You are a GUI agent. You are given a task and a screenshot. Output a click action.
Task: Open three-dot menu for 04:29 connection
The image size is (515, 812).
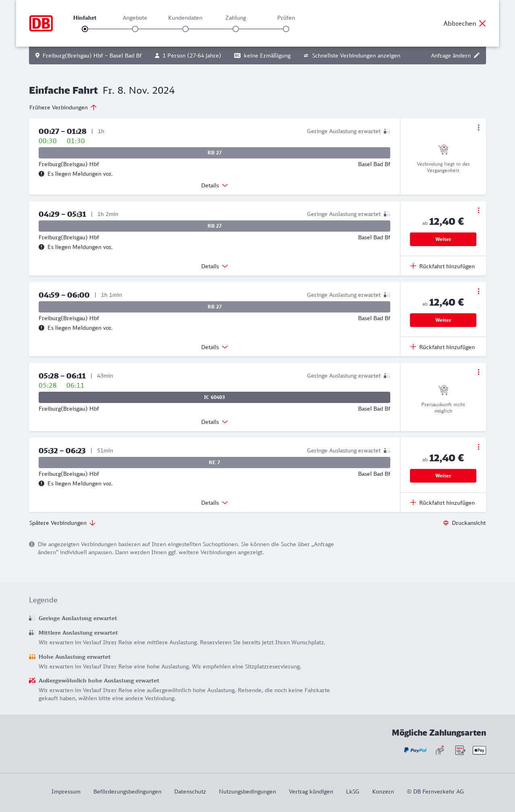pos(478,210)
